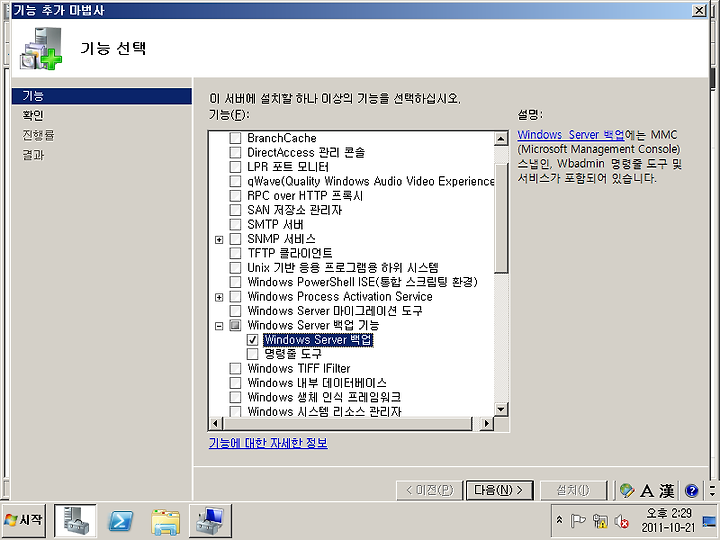The height and width of the screenshot is (540, 720).
Task: Open the Windows Server 백업 description link
Action: pos(571,135)
